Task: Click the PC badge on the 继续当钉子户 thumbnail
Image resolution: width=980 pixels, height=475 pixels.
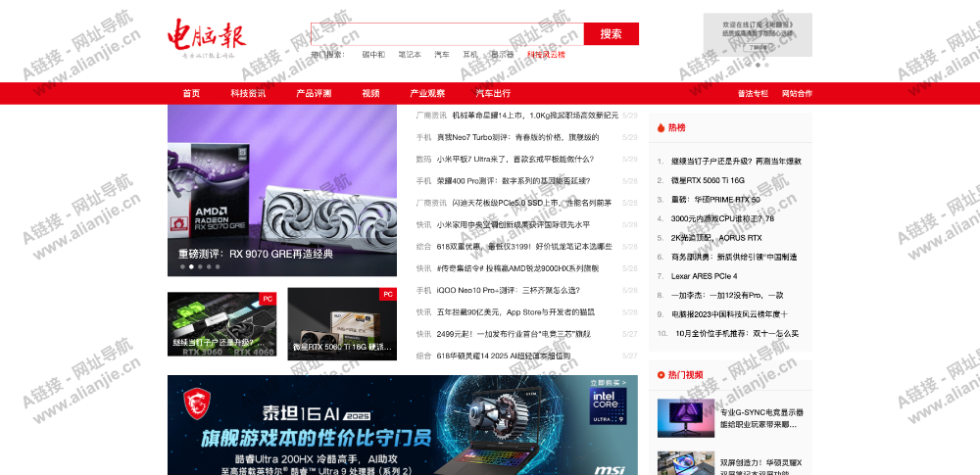Action: click(268, 299)
